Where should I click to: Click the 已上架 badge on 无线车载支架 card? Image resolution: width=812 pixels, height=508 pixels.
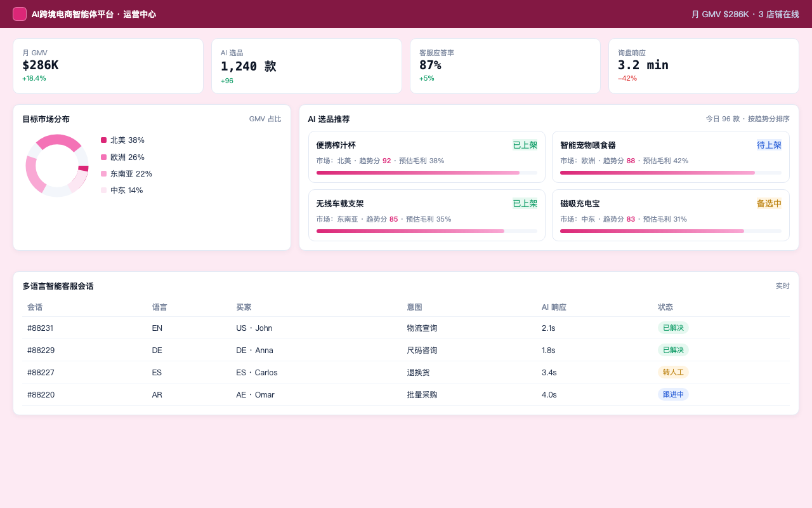[525, 204]
